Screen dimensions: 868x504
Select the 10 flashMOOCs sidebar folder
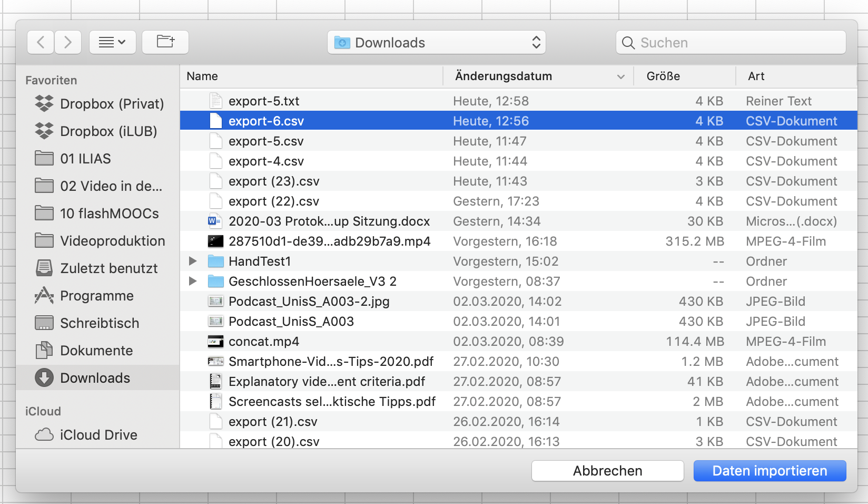click(x=98, y=214)
